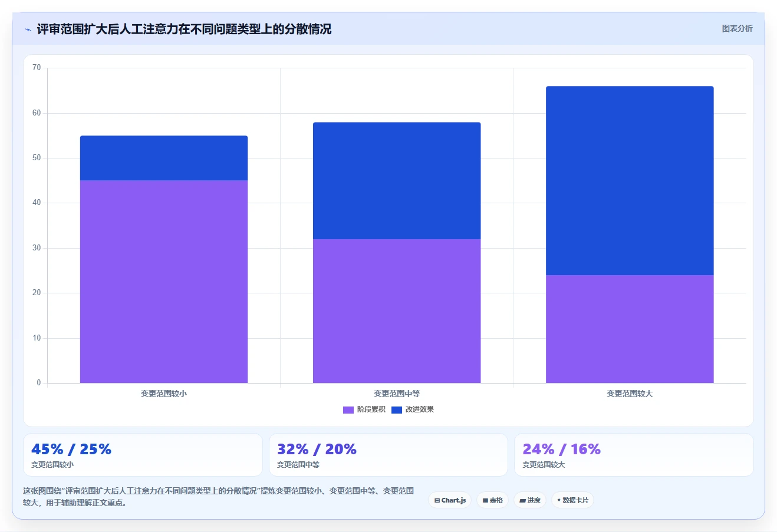Open the 32% / 20% stat card

tap(388, 455)
